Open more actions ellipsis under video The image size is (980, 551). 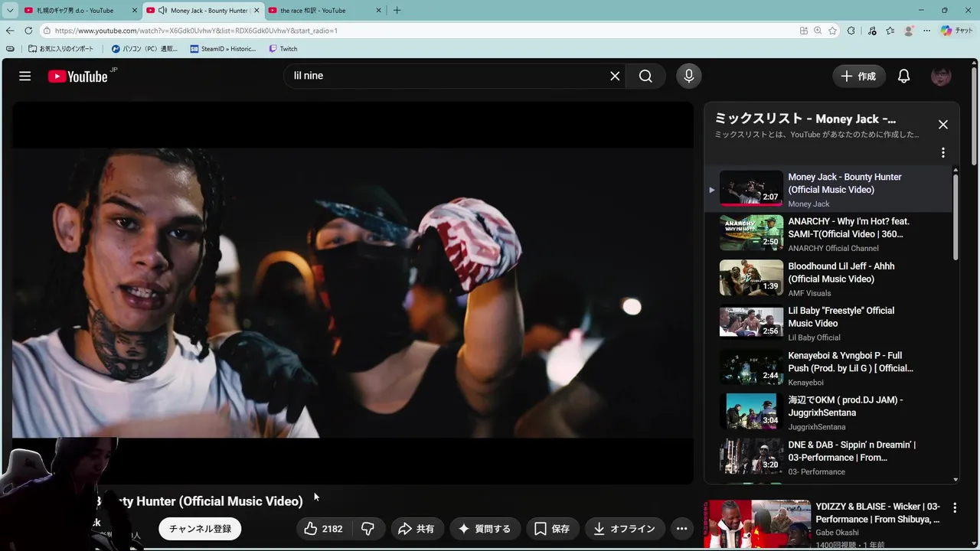(681, 529)
